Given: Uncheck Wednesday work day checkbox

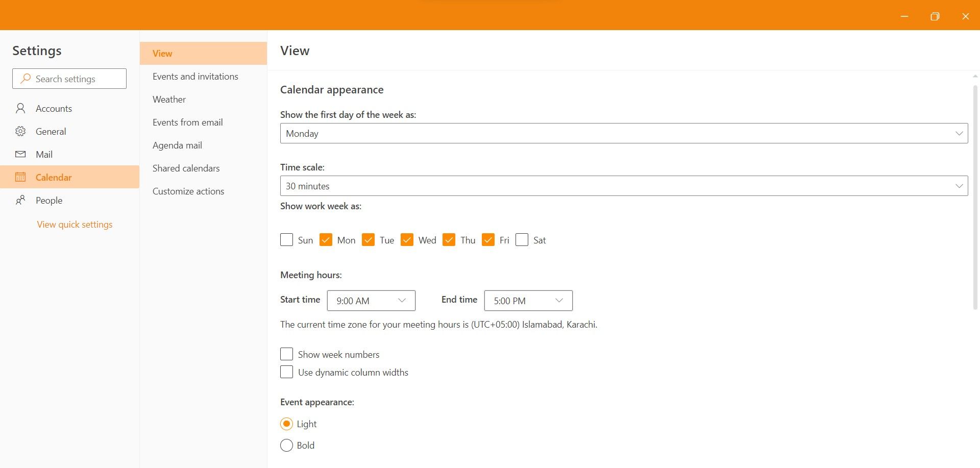Looking at the screenshot, I should 407,240.
